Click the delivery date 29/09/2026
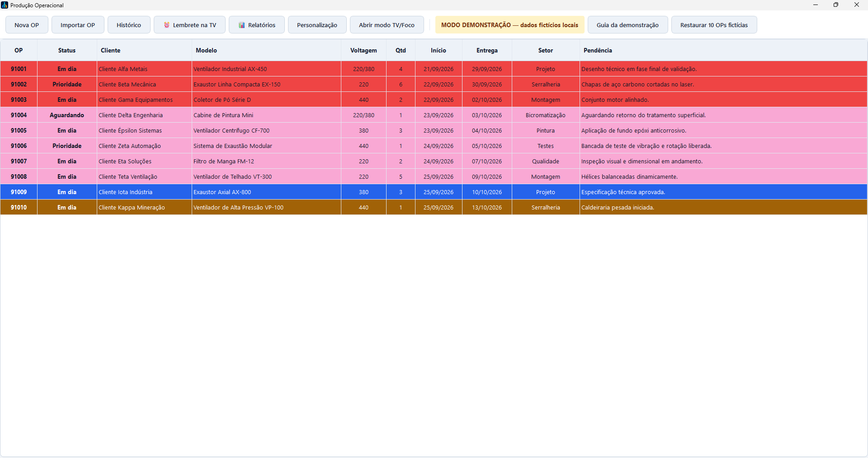Screen dimensions: 868x467 (487, 69)
